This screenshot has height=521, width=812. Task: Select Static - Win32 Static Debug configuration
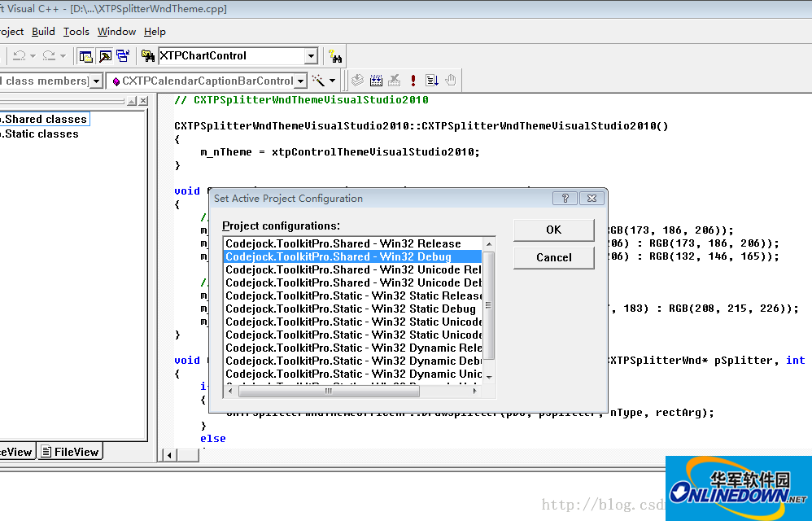point(352,309)
